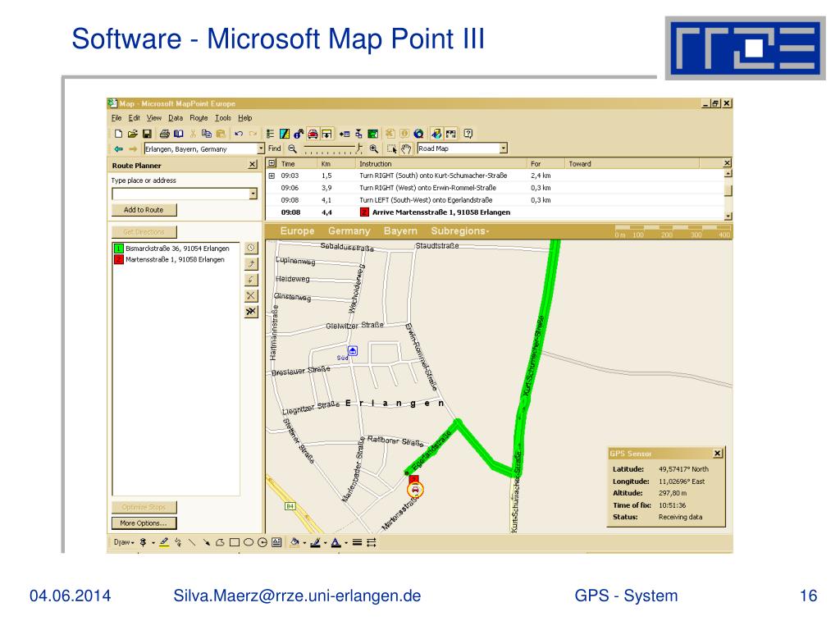This screenshot has height=630, width=840.
Task: Expand the Line Color dropdown arrow
Action: [x=325, y=543]
